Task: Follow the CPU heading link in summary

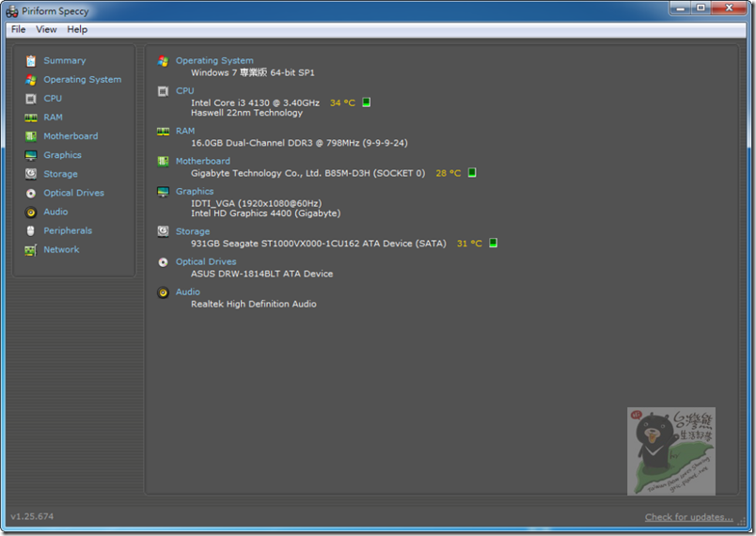Action: pos(185,90)
